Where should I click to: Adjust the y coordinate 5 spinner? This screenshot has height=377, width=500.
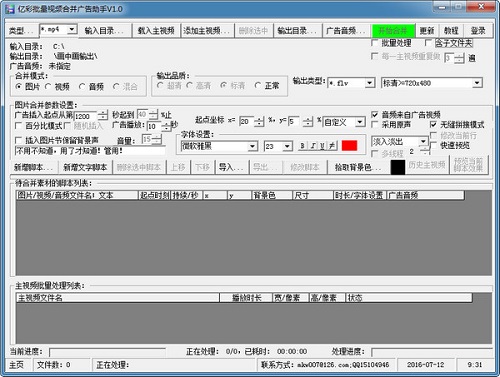point(308,121)
